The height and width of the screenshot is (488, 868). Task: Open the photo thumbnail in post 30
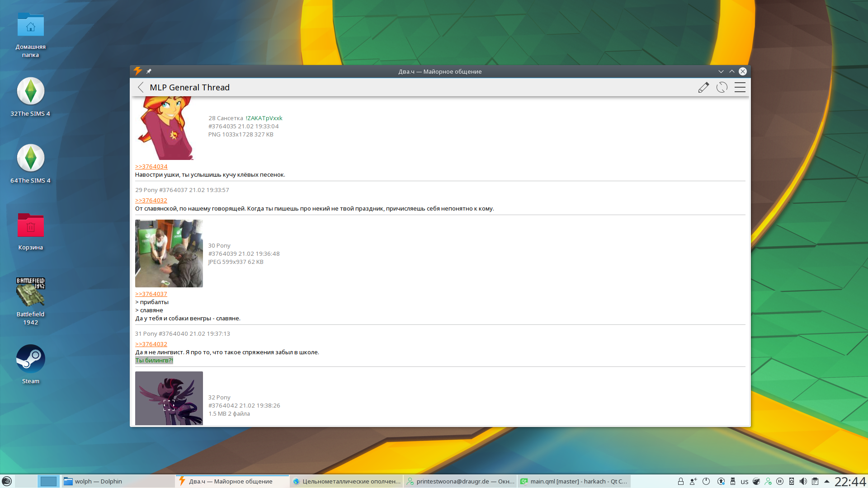click(169, 253)
